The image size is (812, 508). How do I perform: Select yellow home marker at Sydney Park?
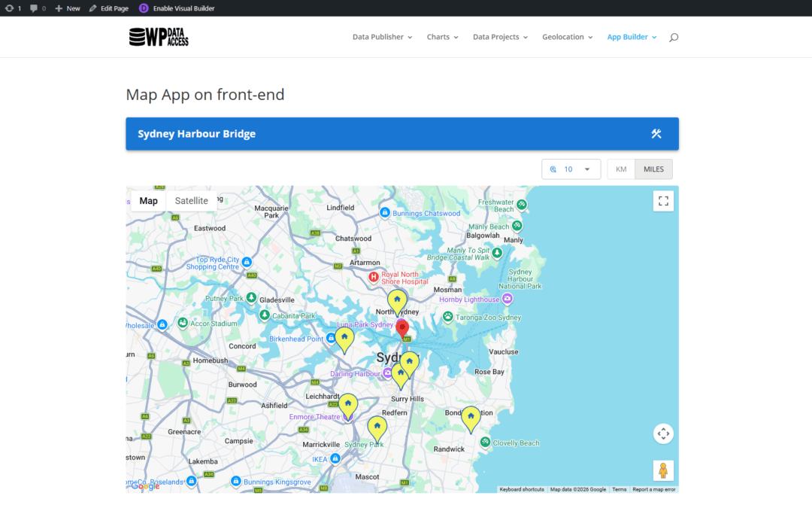coord(377,429)
